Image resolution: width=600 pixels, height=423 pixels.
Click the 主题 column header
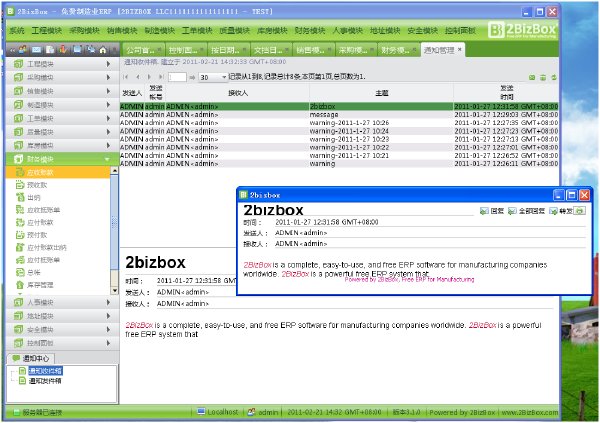tap(382, 93)
